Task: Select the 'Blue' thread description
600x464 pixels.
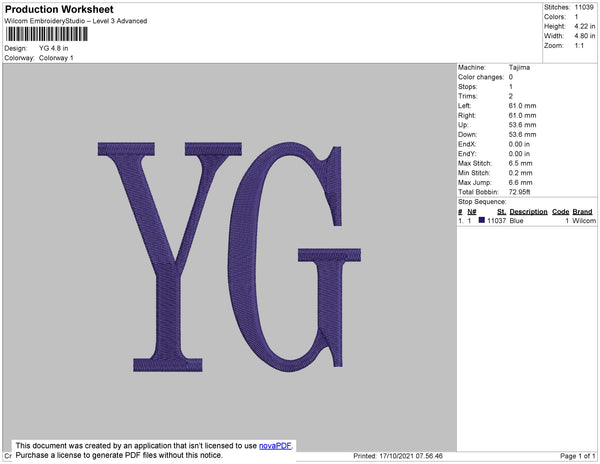Action: [x=516, y=221]
